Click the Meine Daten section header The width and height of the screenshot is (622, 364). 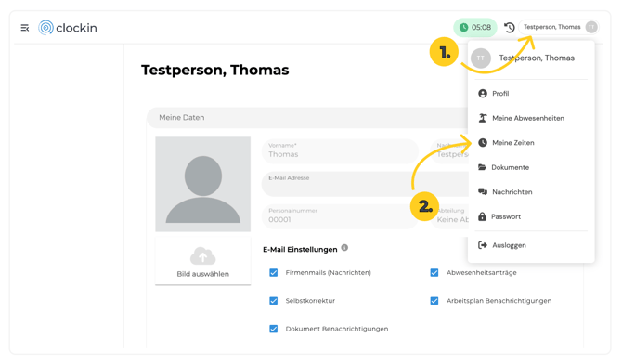307,118
